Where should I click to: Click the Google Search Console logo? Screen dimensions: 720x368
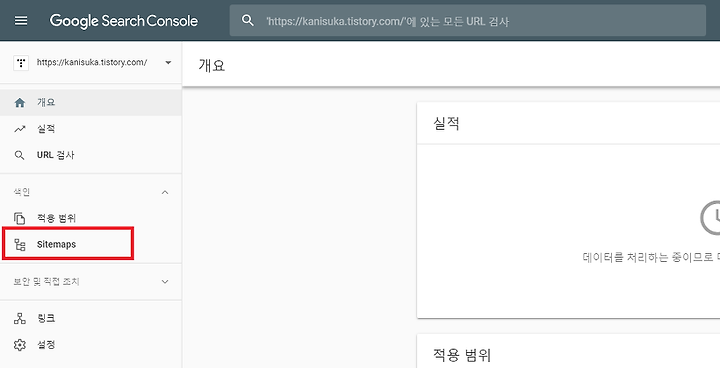[124, 21]
